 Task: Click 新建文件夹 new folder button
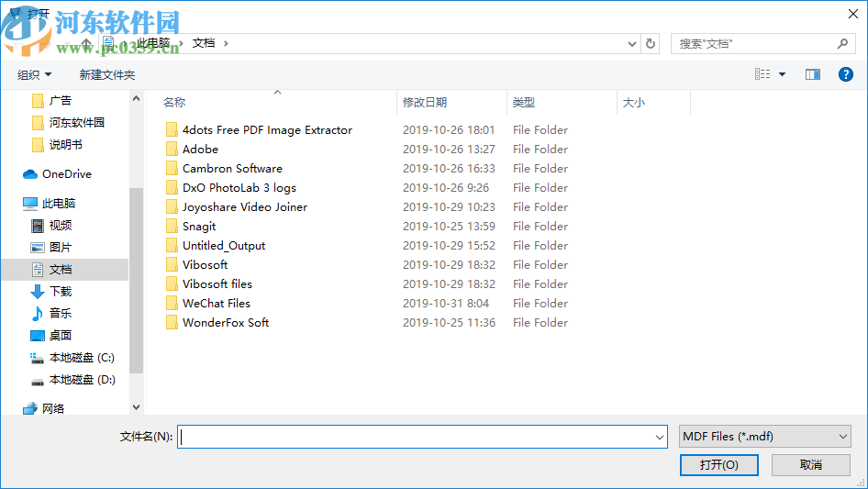coord(106,74)
